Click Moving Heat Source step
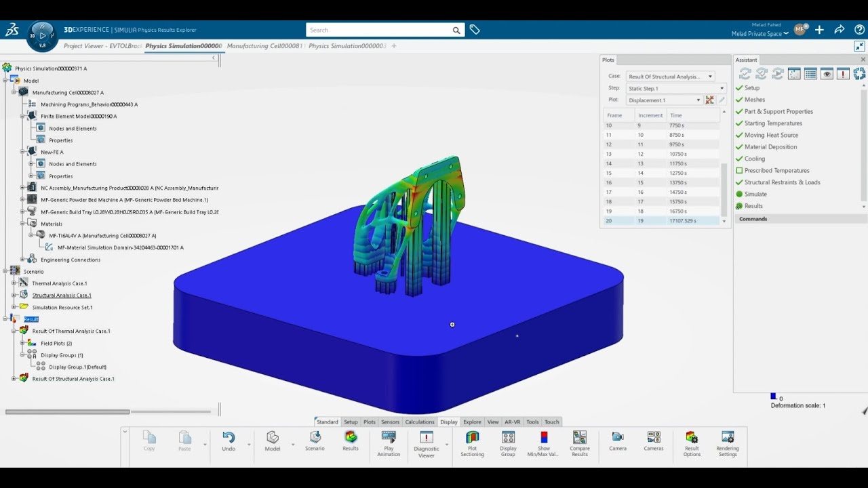Viewport: 868px width, 488px height. pyautogui.click(x=771, y=136)
